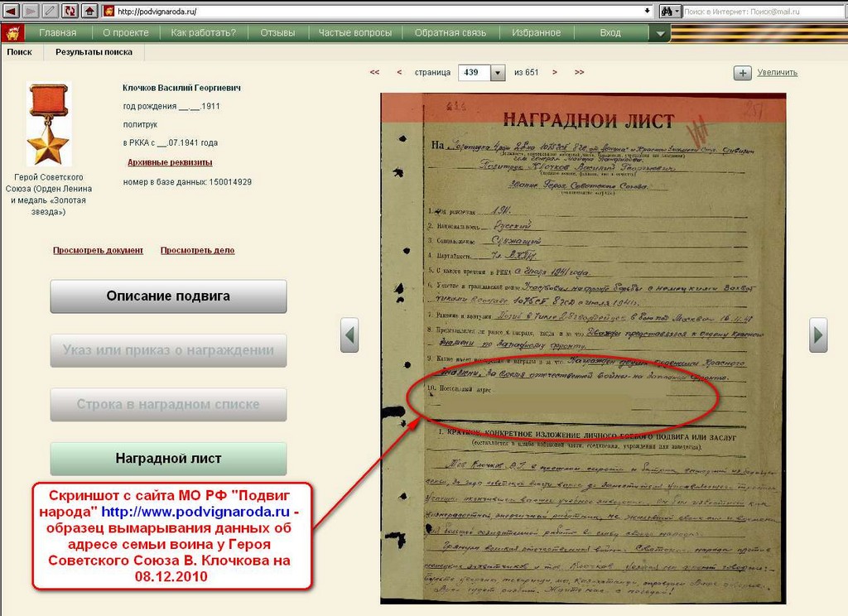Click the plus zoom icon
The image size is (848, 616).
742,73
